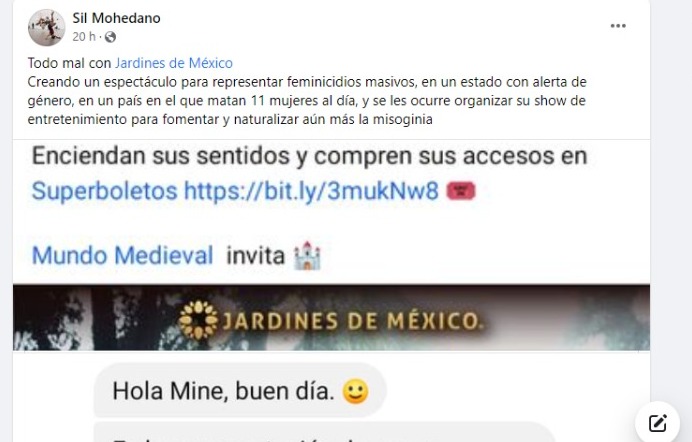This screenshot has width=692, height=442.
Task: Open the Sil Mohedano profile name
Action: [117, 18]
